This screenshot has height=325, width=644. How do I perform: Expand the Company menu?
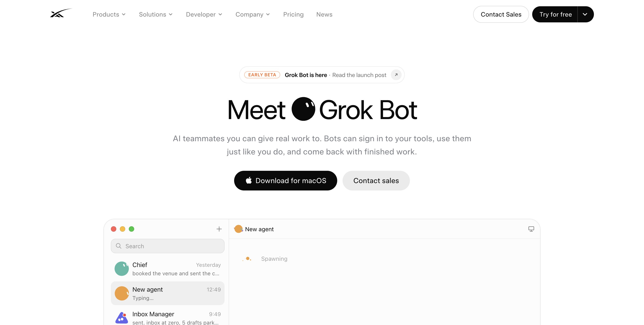tap(252, 15)
